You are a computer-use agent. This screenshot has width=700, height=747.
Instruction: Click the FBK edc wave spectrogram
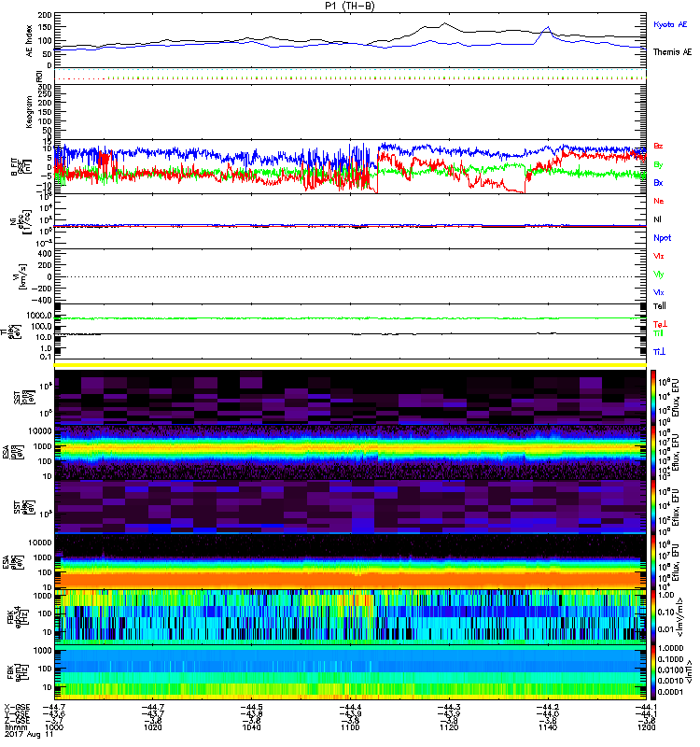(x=350, y=616)
